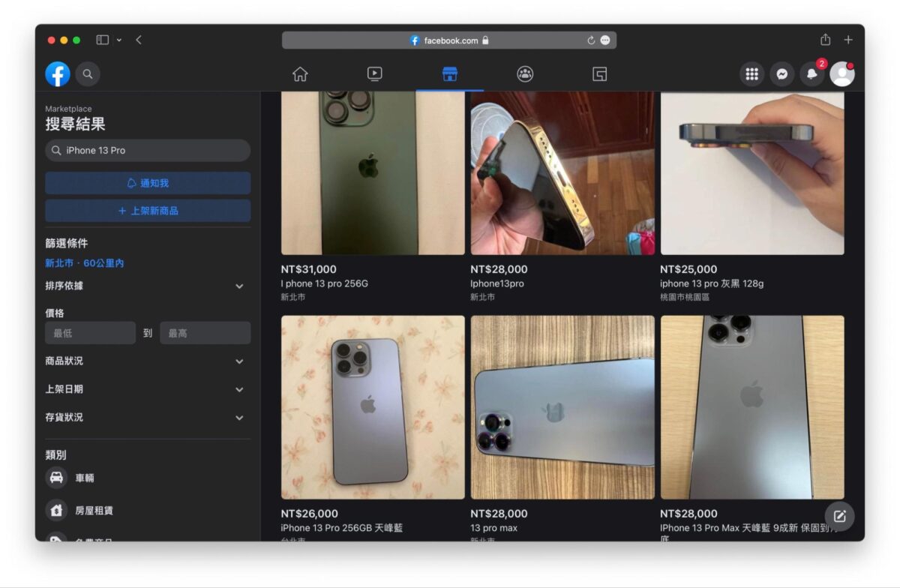
Task: Click the iphone 13 pro 灰黑 128g title
Action: 712,283
